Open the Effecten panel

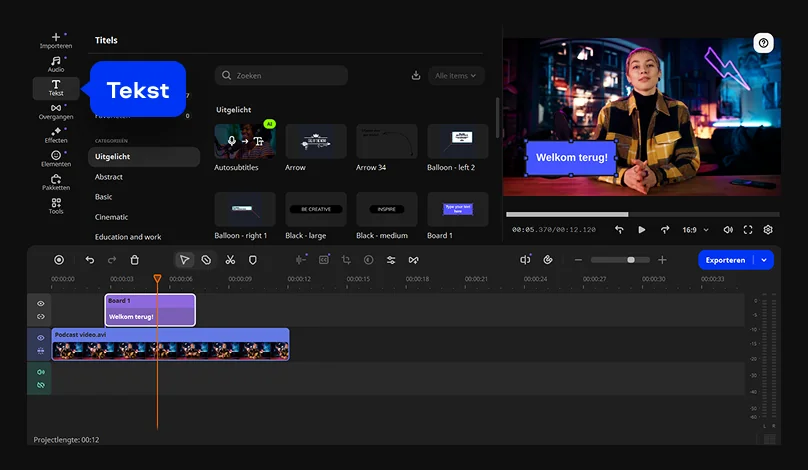pyautogui.click(x=55, y=135)
